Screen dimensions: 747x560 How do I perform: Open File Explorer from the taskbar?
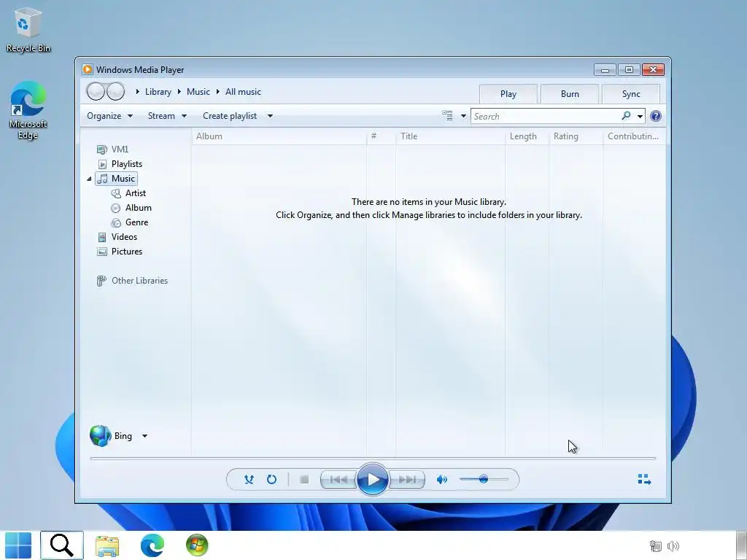pyautogui.click(x=107, y=545)
